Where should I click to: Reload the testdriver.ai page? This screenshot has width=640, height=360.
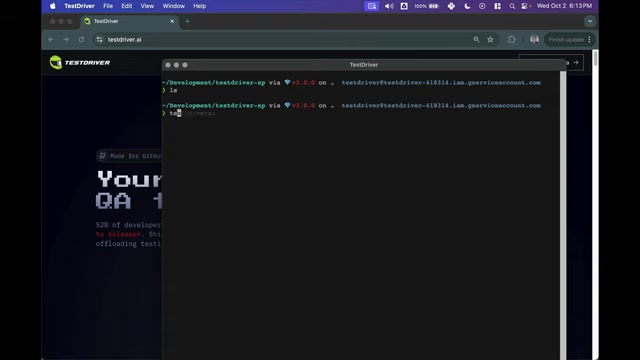[81, 40]
